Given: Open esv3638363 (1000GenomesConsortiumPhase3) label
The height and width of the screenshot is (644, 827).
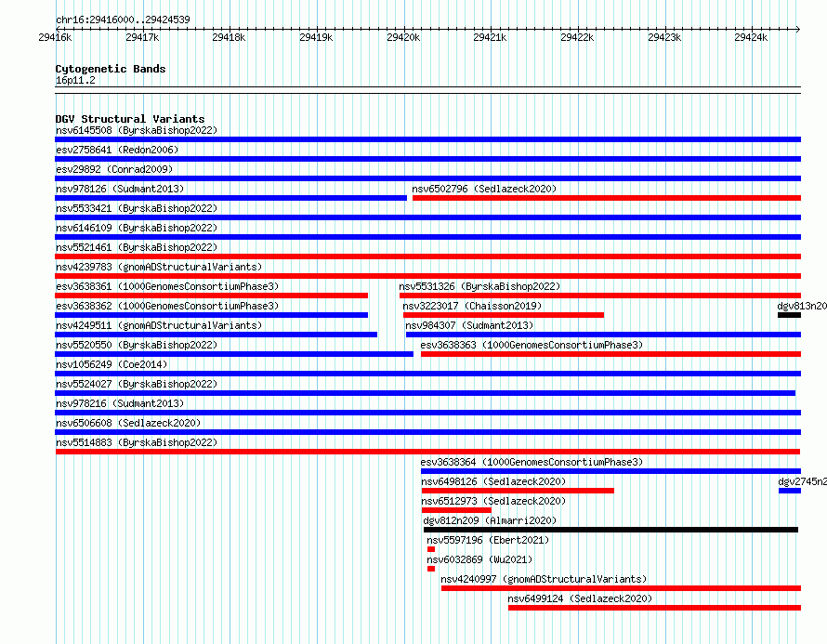Looking at the screenshot, I should [532, 345].
